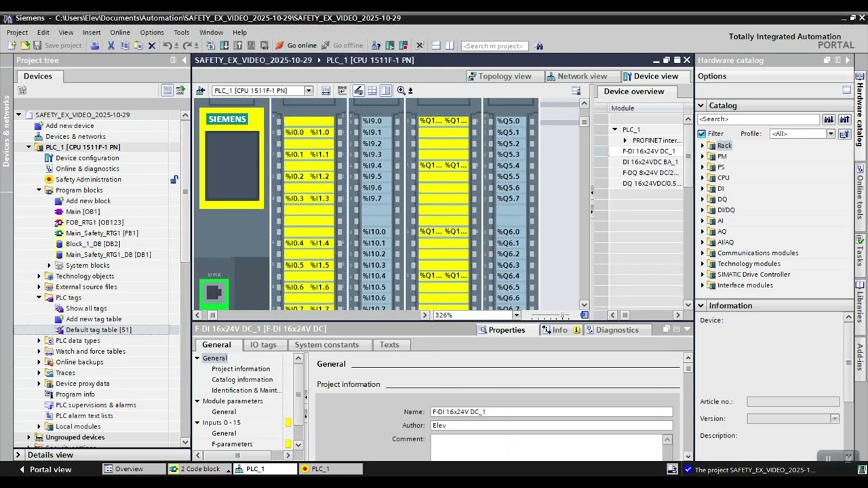Click the catalog Search input field

pyautogui.click(x=759, y=119)
